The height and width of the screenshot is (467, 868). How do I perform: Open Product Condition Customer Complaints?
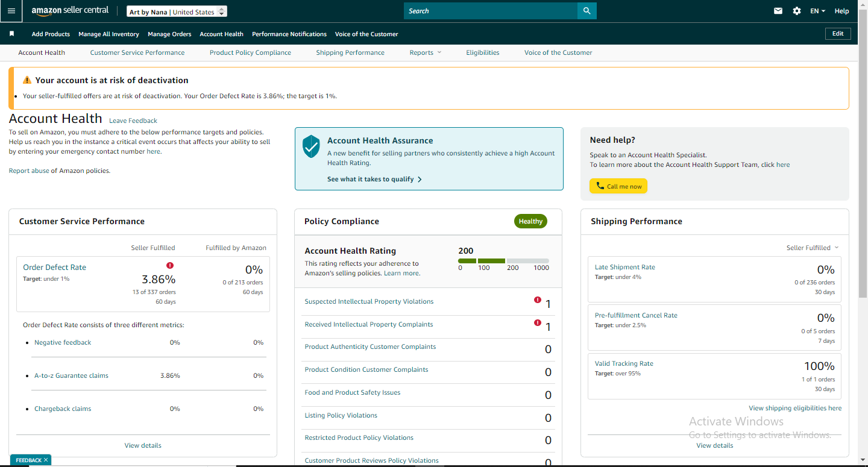(x=366, y=369)
